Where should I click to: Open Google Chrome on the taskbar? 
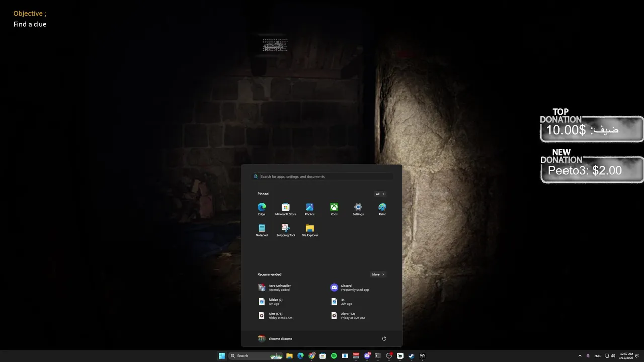[312, 356]
